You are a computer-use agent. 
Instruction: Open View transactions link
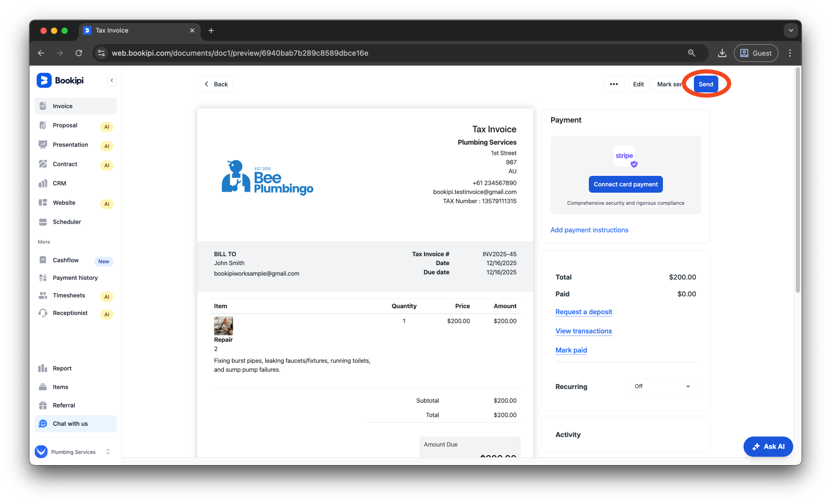[x=584, y=331]
